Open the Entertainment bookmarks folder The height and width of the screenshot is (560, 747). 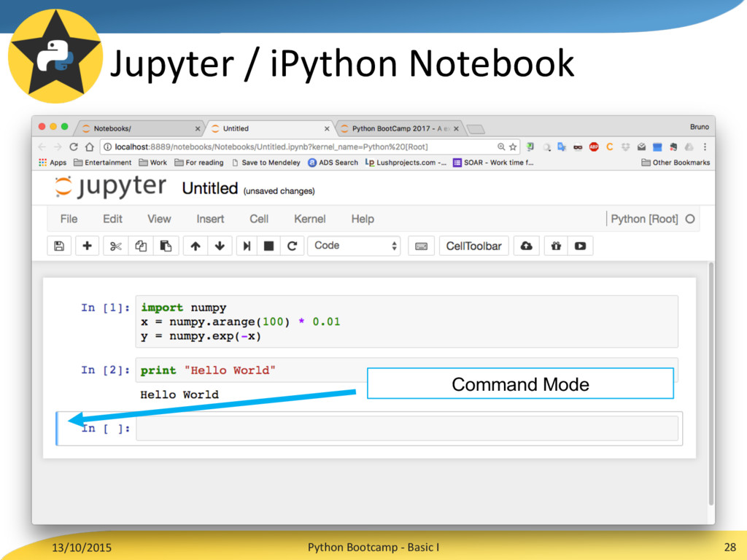click(102, 163)
